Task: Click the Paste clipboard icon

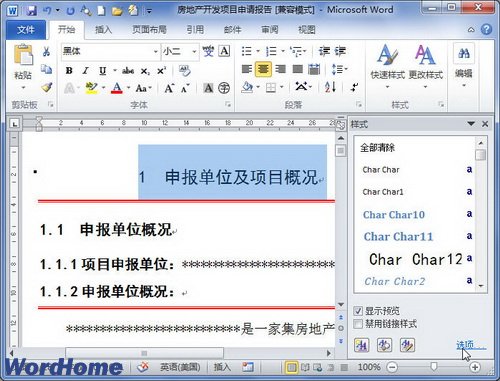Action: [23, 55]
